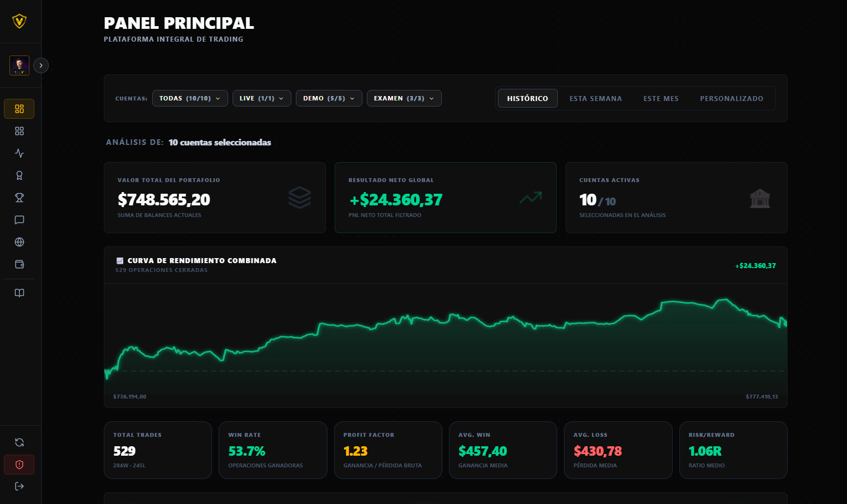Click the $748.565,20 portfolio value
The width and height of the screenshot is (847, 504).
(x=164, y=199)
